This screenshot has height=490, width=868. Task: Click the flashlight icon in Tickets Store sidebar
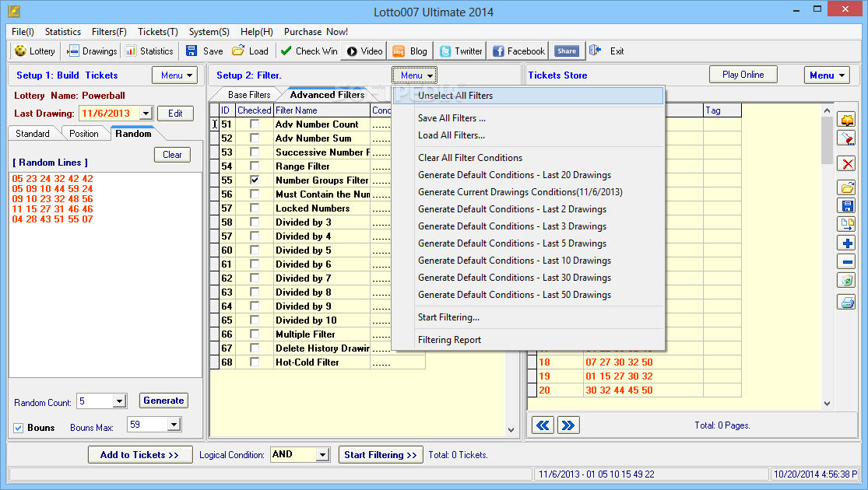coord(846,138)
